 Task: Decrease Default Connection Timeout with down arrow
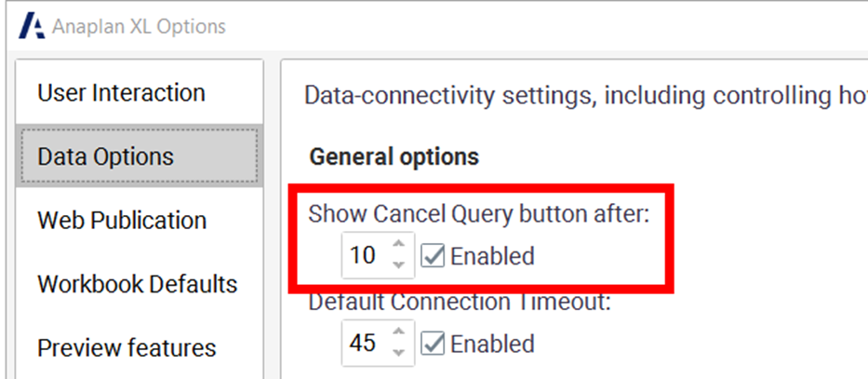pos(398,353)
